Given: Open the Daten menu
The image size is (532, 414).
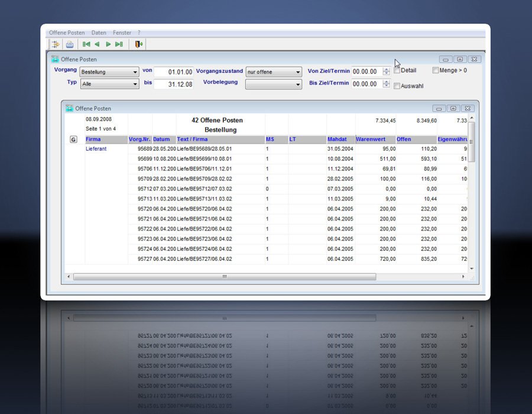Looking at the screenshot, I should coord(99,33).
